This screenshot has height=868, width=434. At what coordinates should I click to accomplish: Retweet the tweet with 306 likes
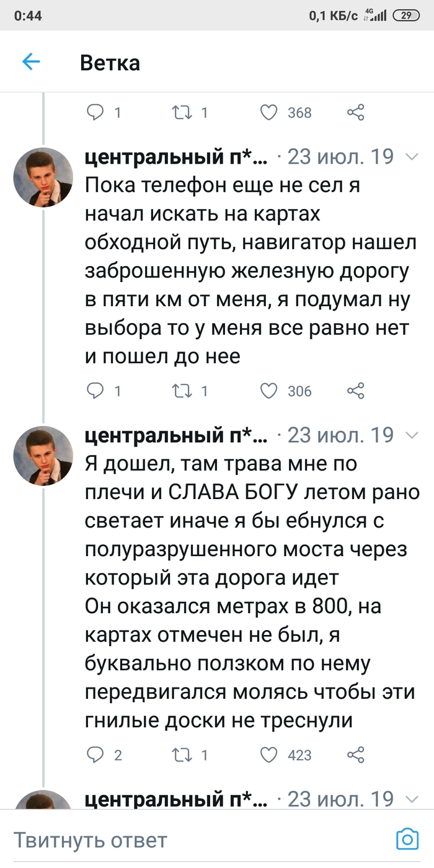(x=182, y=391)
